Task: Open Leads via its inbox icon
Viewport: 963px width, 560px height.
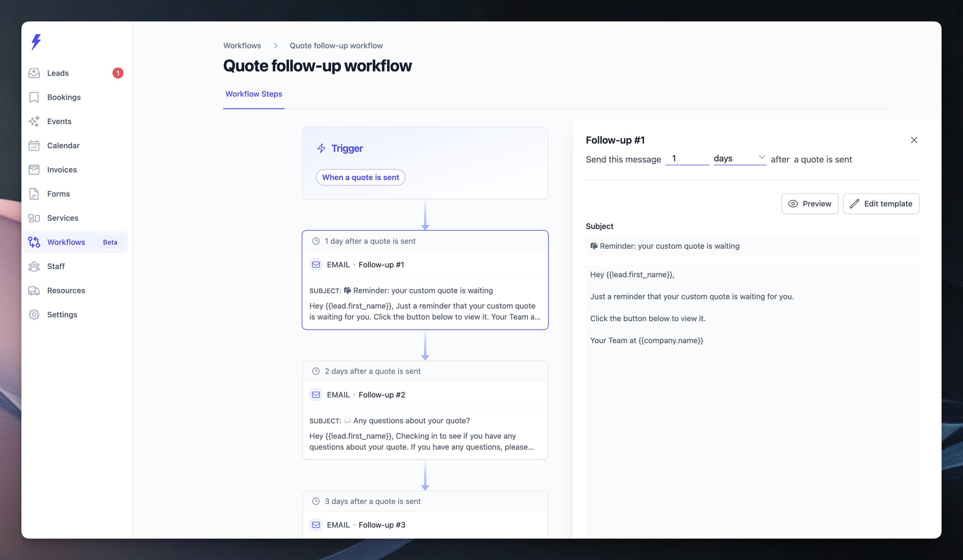Action: 34,73
